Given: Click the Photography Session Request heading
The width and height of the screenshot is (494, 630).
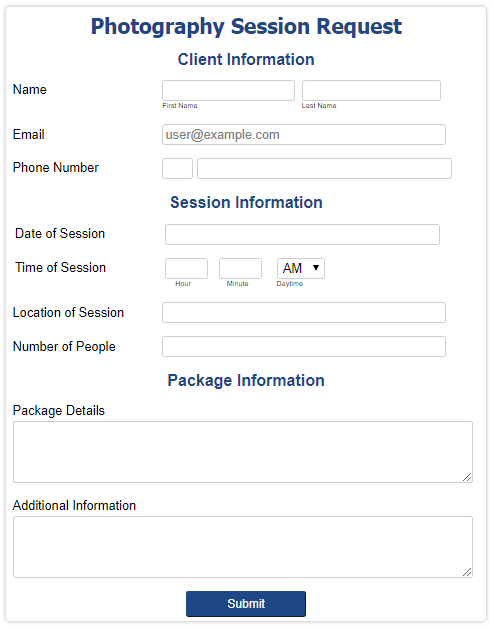Looking at the screenshot, I should (246, 27).
